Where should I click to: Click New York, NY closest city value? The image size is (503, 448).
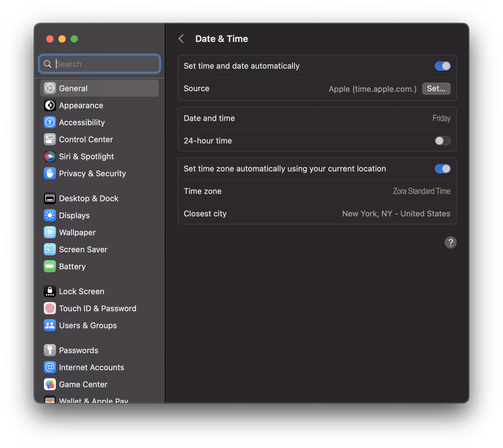coord(396,214)
